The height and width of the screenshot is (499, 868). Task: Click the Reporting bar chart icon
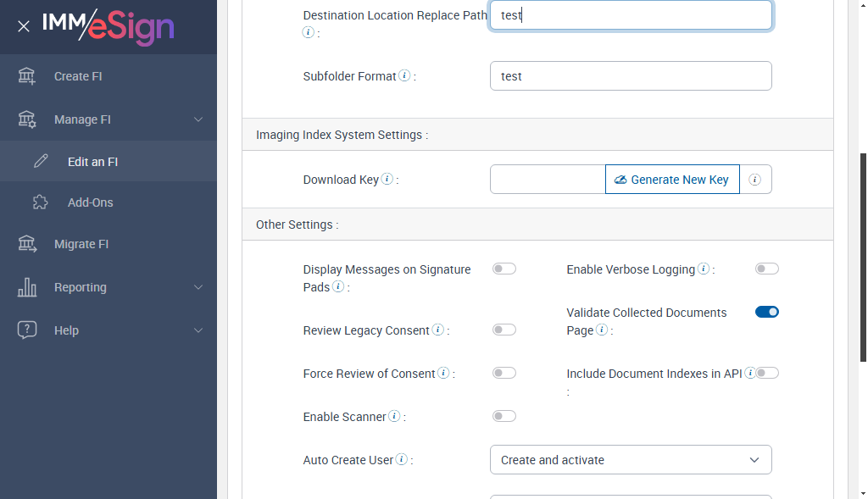click(x=26, y=287)
